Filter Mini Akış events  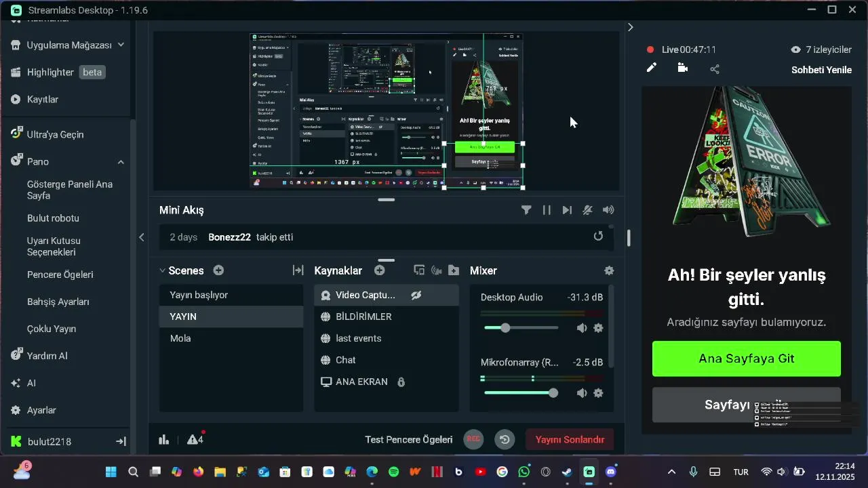[x=526, y=210]
